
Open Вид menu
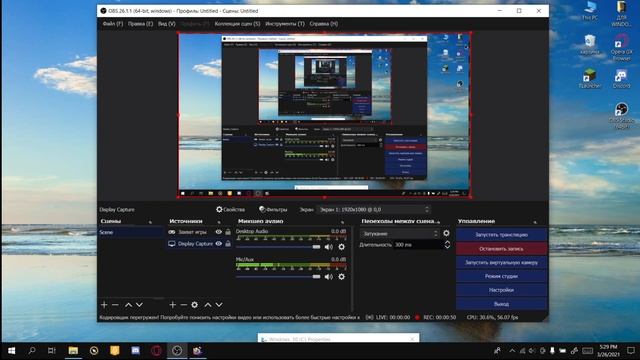pyautogui.click(x=167, y=24)
